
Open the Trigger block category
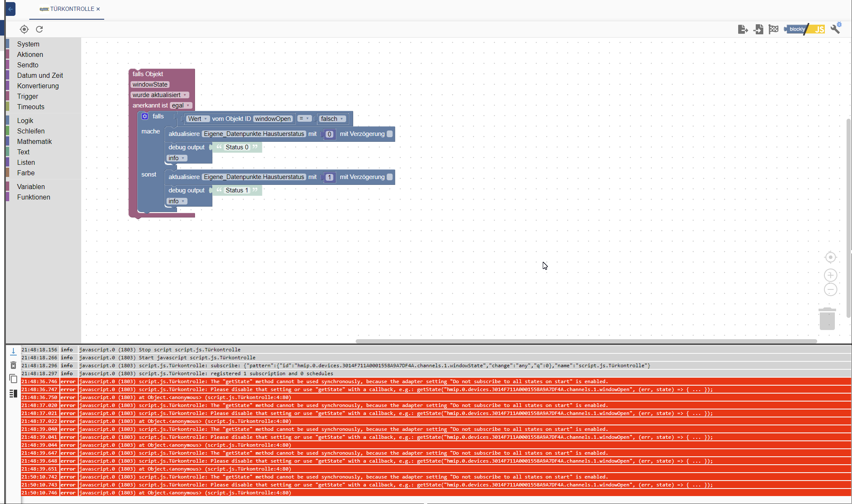click(x=28, y=96)
